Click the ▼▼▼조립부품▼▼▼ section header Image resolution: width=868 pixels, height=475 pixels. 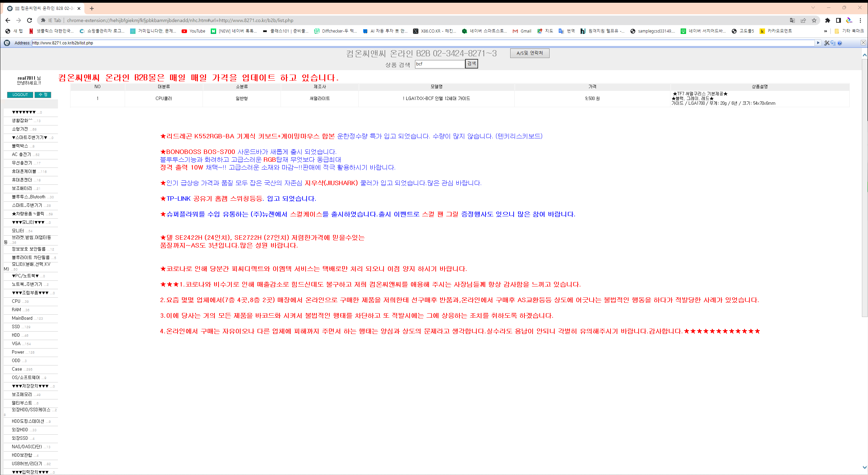[x=30, y=293]
